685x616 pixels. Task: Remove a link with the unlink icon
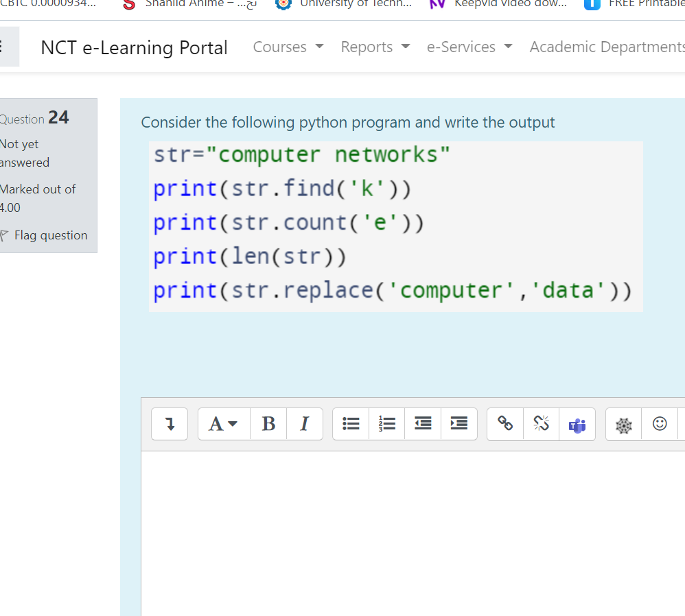541,424
